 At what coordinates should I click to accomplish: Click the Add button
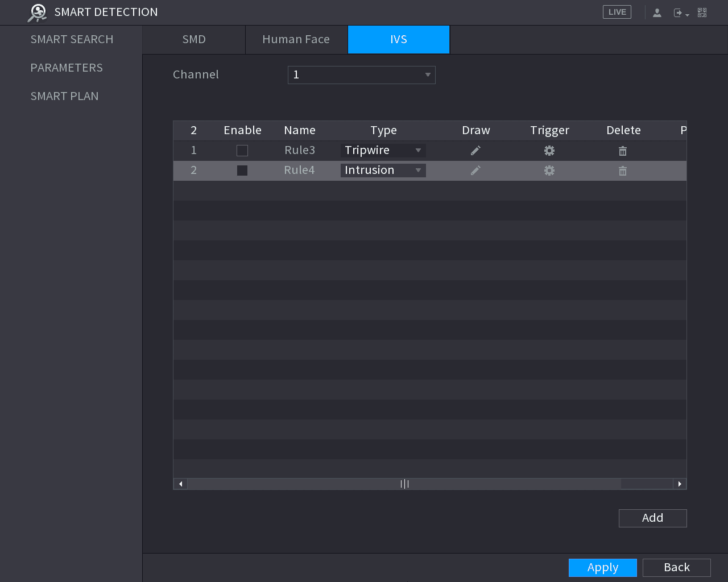coord(653,518)
